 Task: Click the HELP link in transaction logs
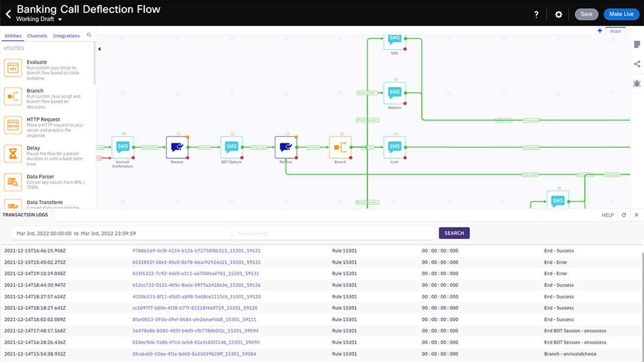click(608, 215)
